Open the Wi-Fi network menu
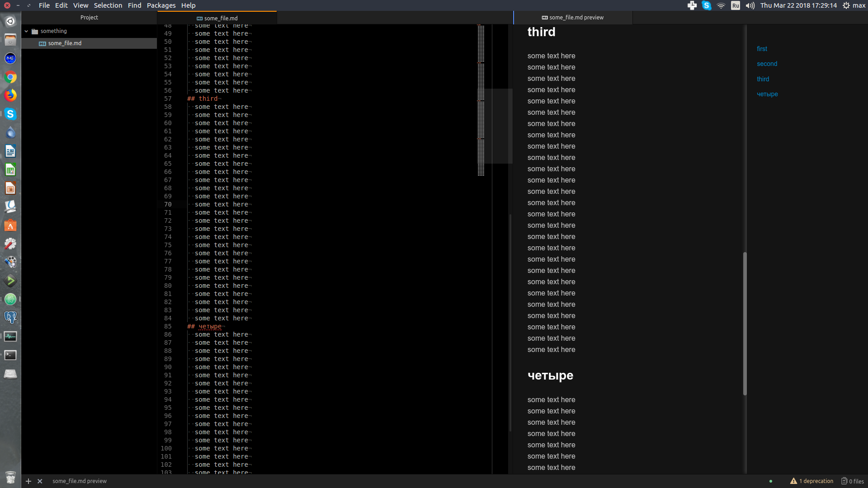 (x=721, y=5)
